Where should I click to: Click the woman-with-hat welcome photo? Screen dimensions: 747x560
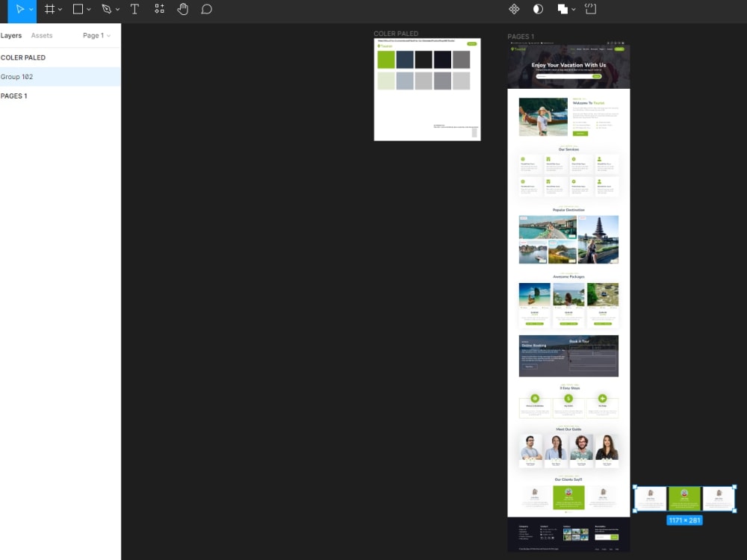pyautogui.click(x=543, y=117)
